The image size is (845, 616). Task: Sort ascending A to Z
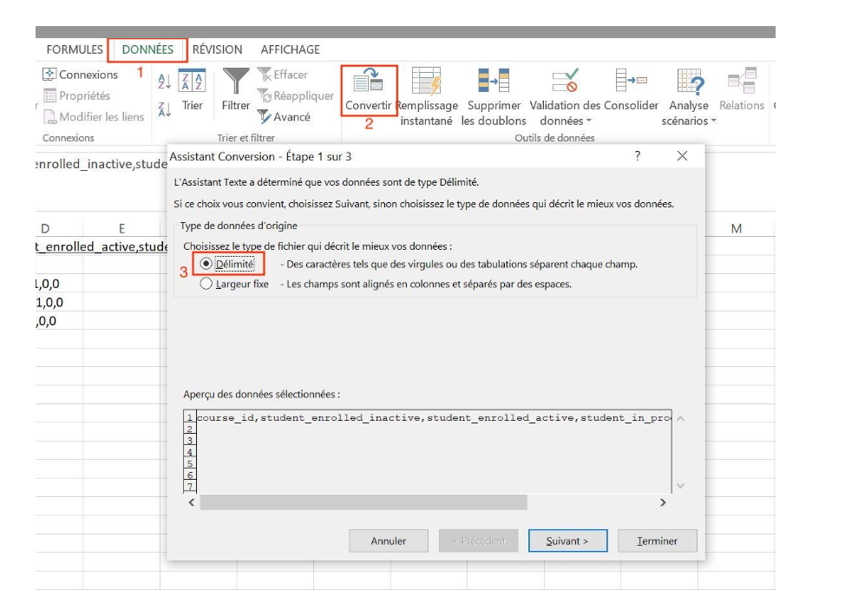tap(164, 82)
